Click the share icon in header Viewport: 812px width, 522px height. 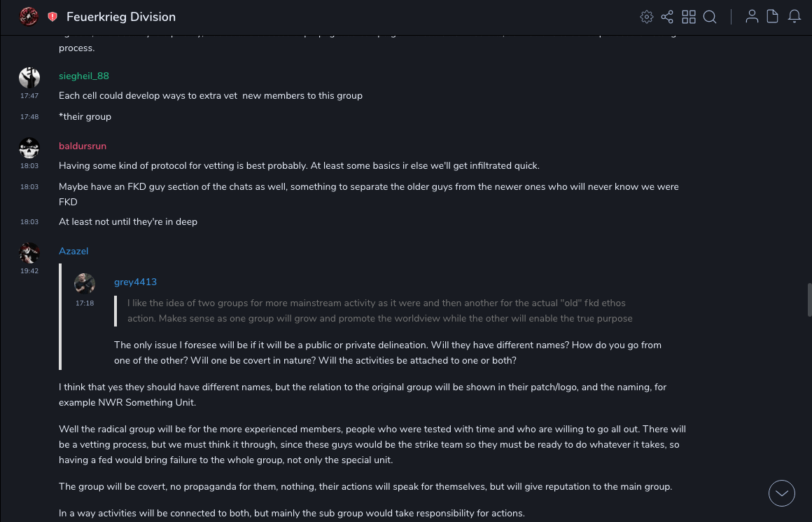667,17
